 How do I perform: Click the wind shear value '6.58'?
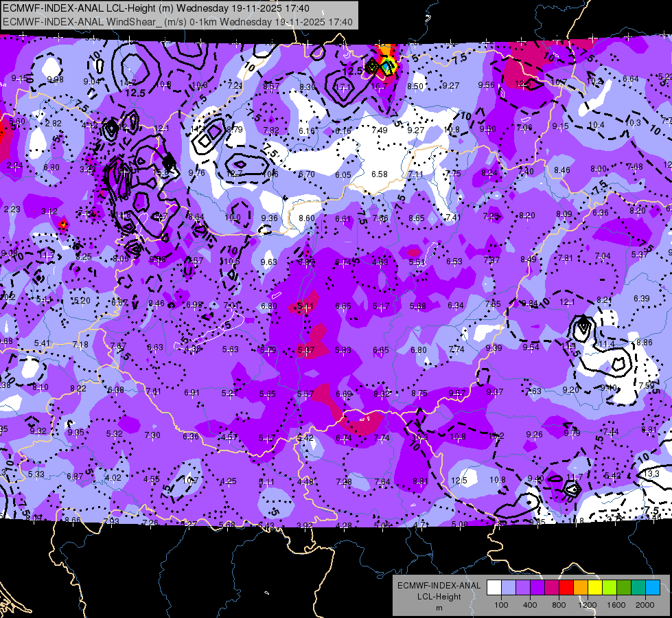coord(380,174)
